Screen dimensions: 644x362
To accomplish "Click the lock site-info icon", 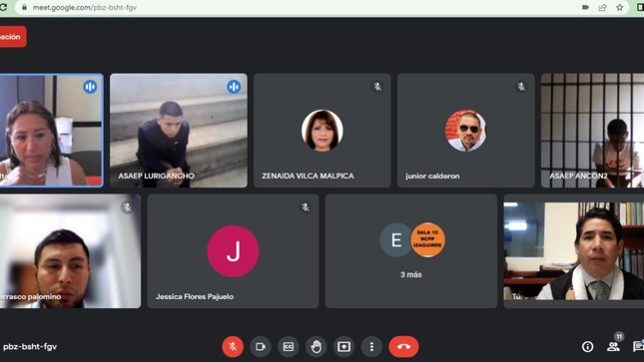I will (24, 7).
